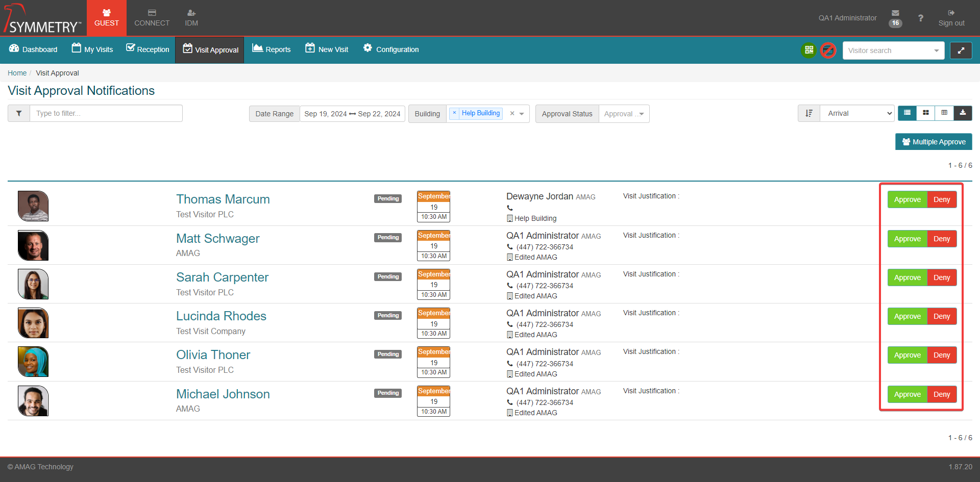Start a New Visit
The height and width of the screenshot is (482, 980).
pos(327,49)
